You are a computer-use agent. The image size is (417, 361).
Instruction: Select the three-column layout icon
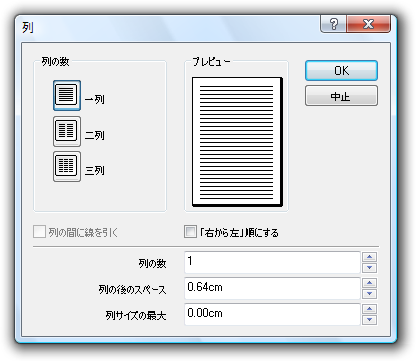coord(67,166)
